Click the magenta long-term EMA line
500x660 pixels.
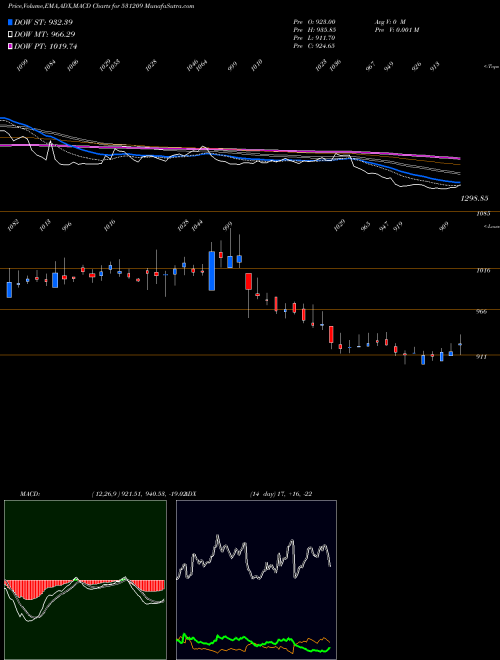pos(231,150)
